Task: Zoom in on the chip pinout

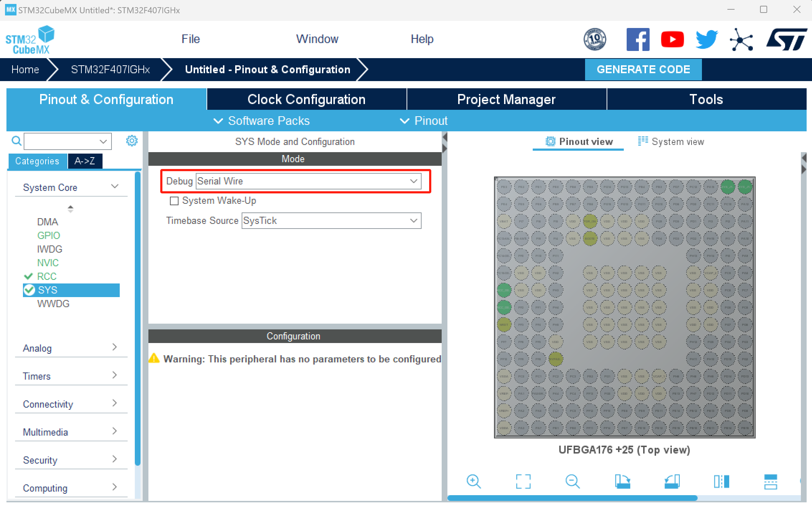Action: pyautogui.click(x=474, y=481)
